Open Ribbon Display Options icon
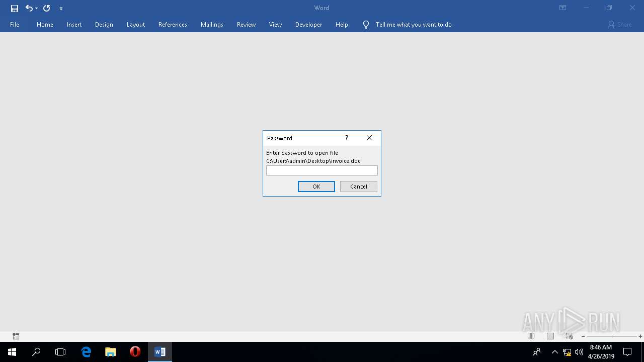Image resolution: width=644 pixels, height=362 pixels. 563,8
